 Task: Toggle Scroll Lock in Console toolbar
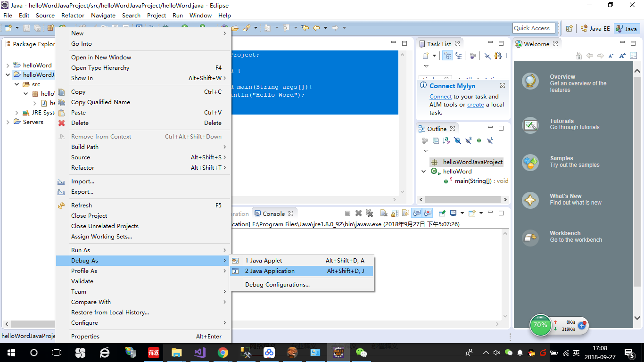tap(395, 213)
